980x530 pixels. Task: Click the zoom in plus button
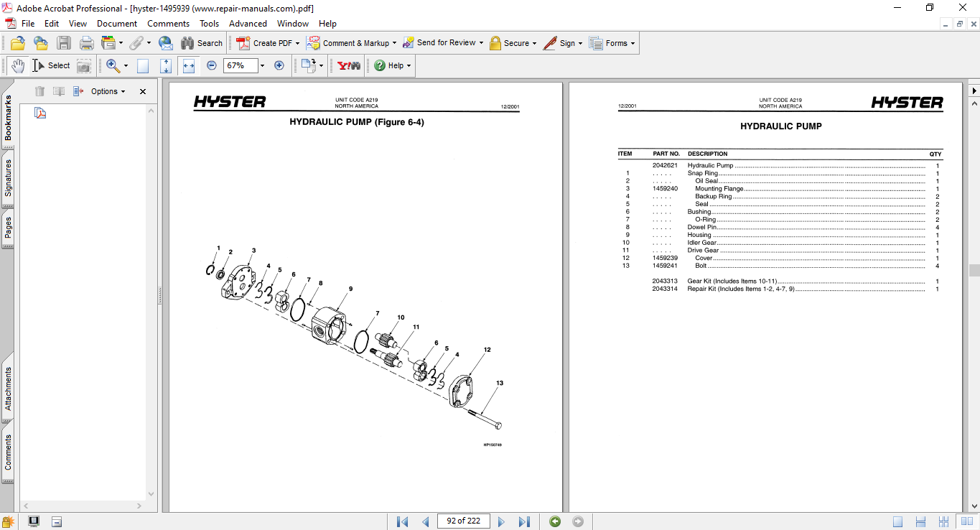pyautogui.click(x=279, y=65)
